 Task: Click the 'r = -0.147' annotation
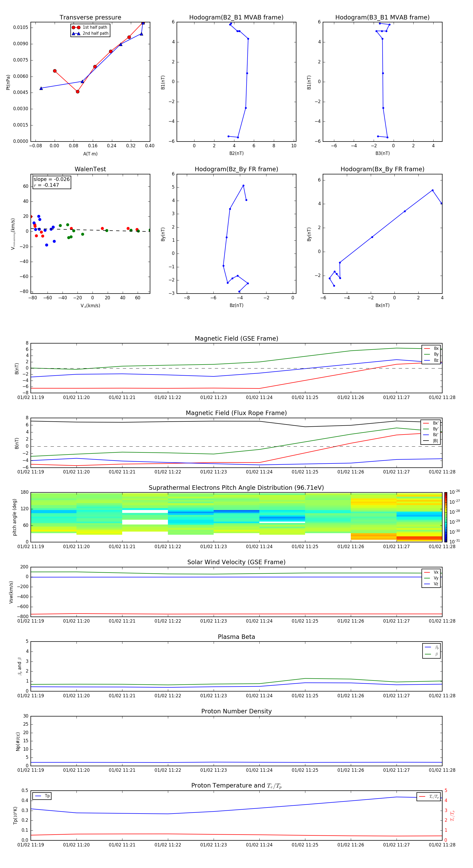pyautogui.click(x=47, y=185)
